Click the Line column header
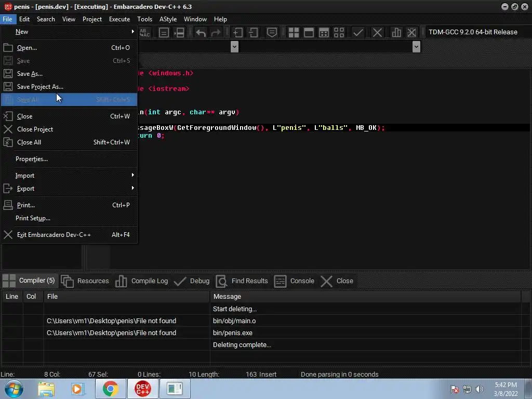 click(x=12, y=297)
